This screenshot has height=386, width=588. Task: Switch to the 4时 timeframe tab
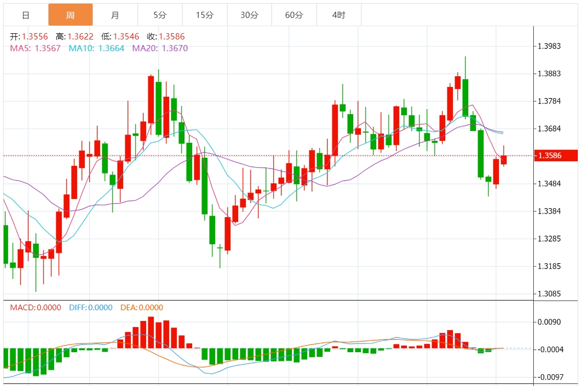[339, 15]
